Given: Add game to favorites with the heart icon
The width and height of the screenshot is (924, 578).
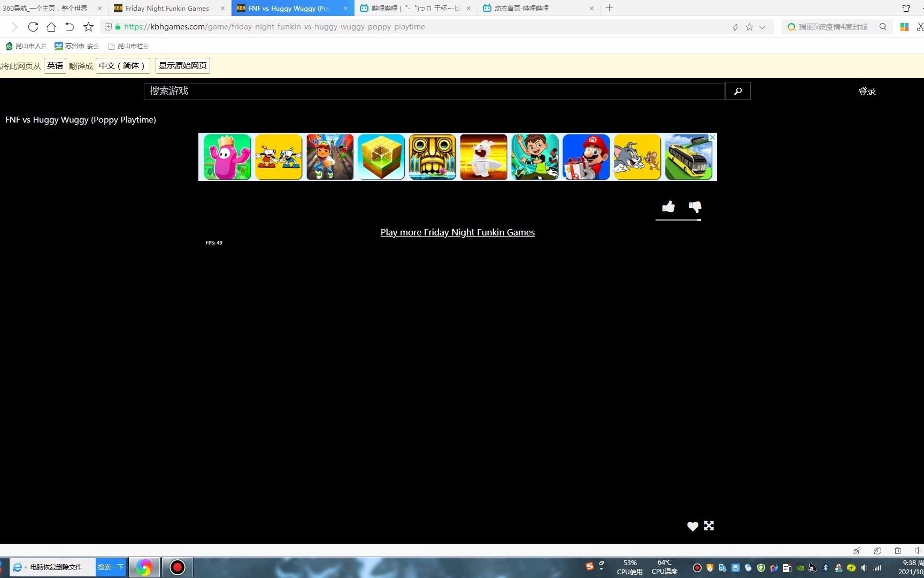Looking at the screenshot, I should (692, 526).
